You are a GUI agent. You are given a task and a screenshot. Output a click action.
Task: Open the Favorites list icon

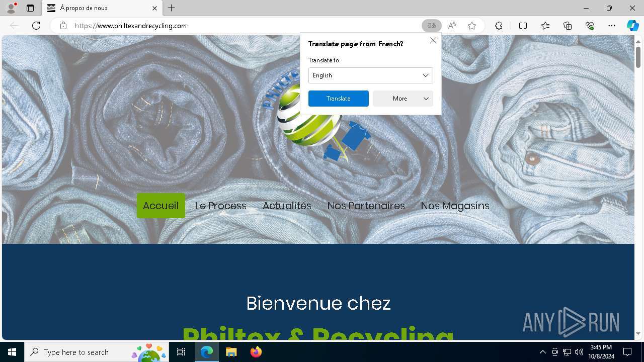point(545,26)
